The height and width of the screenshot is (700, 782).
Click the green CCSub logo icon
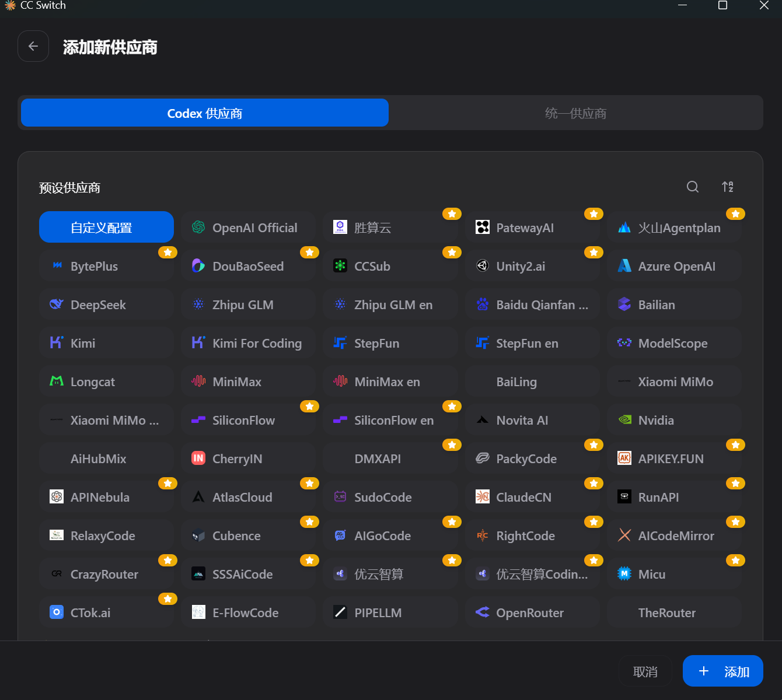click(x=340, y=265)
